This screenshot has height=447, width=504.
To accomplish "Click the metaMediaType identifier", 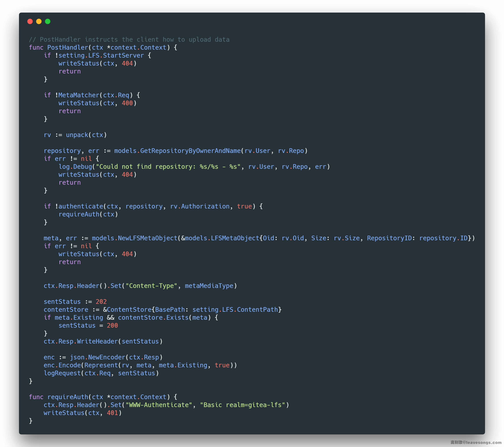I will tap(209, 286).
